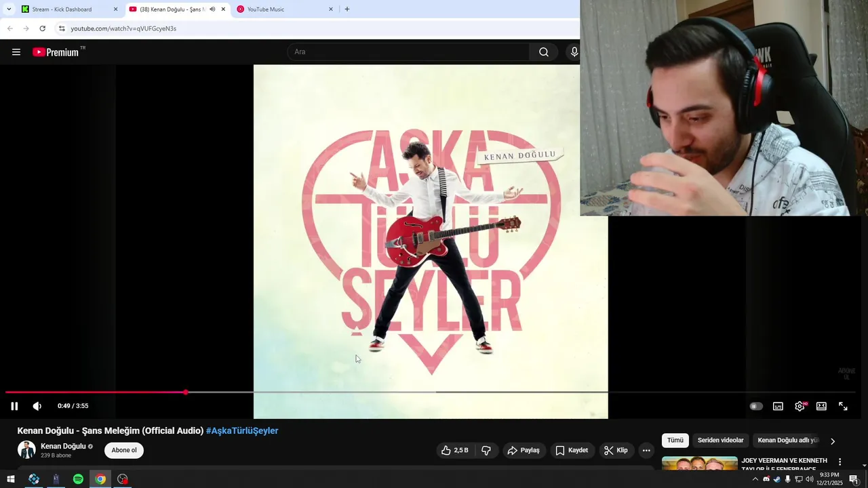The width and height of the screenshot is (868, 488).
Task: Like the video (2,5 B)
Action: tap(454, 450)
